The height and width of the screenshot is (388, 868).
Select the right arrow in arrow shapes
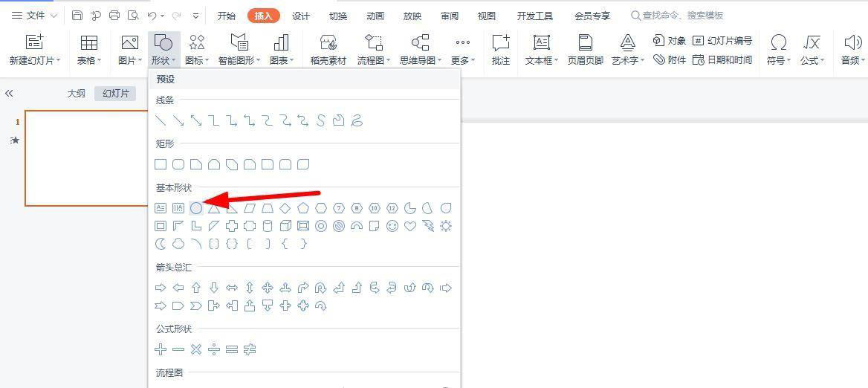coord(161,288)
